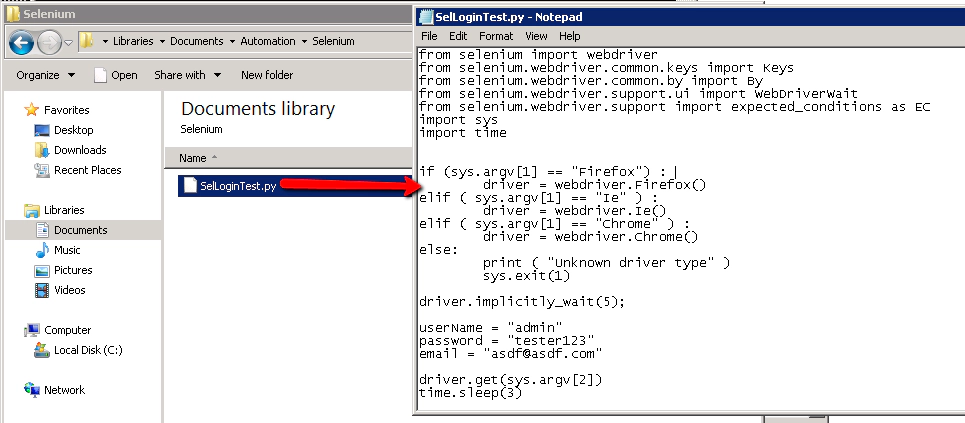This screenshot has height=423, width=965.
Task: Select Documents in the address breadcrumb
Action: (196, 41)
